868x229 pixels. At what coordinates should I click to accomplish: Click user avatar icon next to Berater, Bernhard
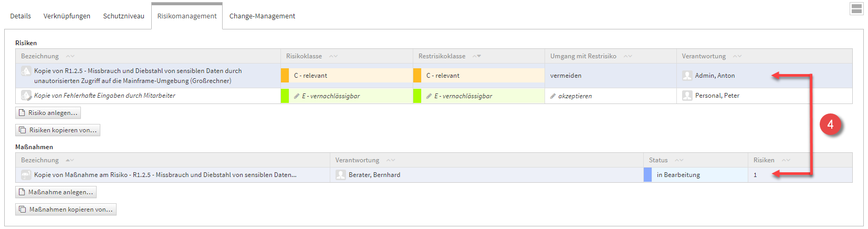[340, 175]
